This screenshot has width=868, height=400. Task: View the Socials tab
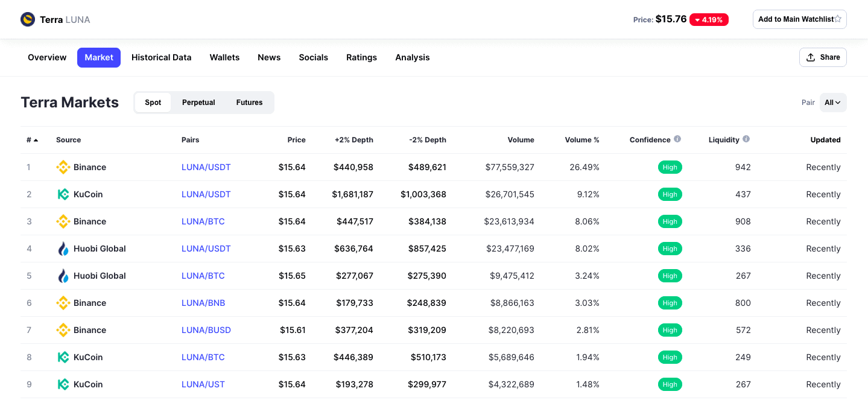(x=314, y=57)
